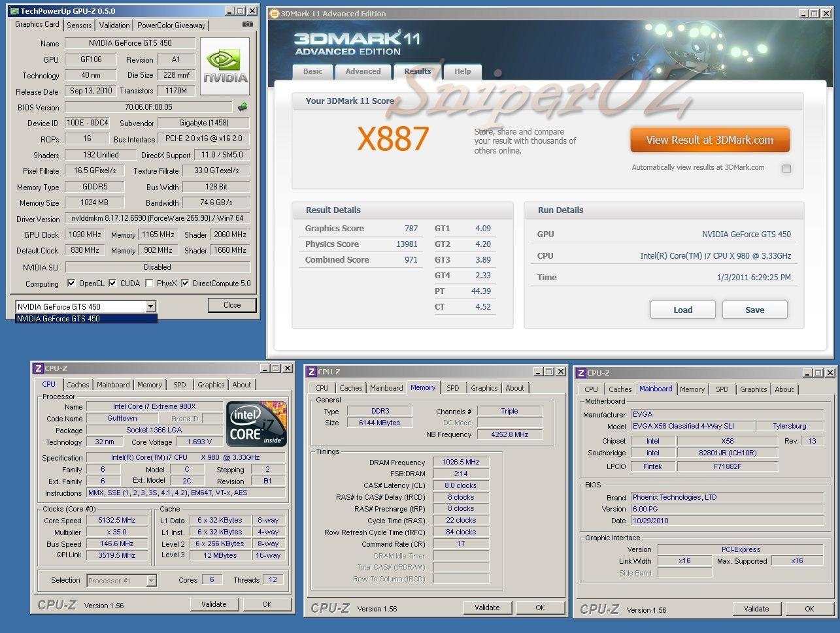Click the Load button in Run Details
This screenshot has width=840, height=633.
(682, 310)
